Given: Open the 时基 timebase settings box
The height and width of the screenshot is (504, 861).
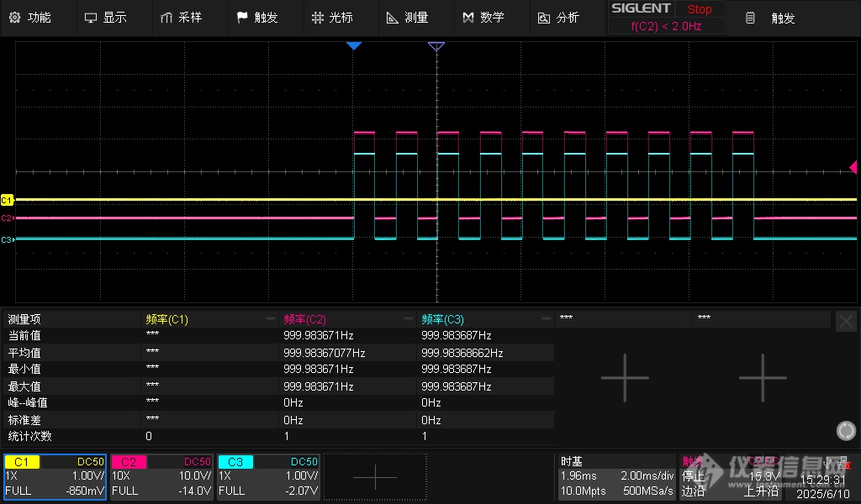Looking at the screenshot, I should [616, 476].
